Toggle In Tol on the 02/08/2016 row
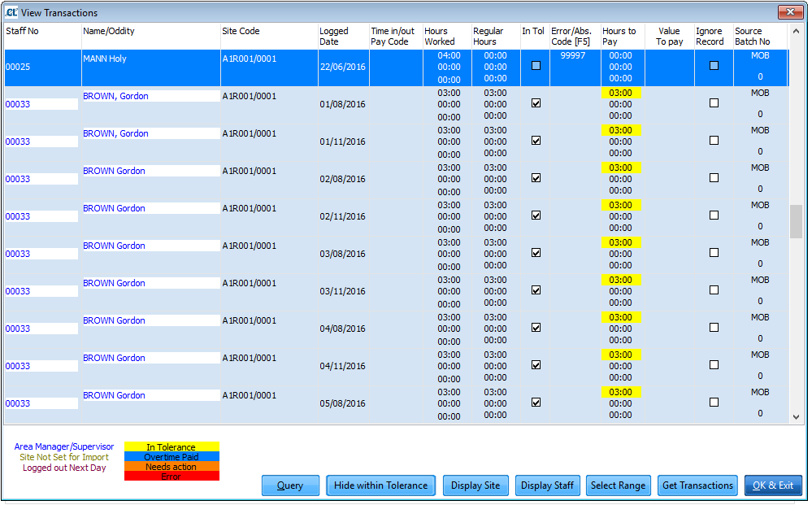Viewport: 812px width, 505px height. [534, 177]
